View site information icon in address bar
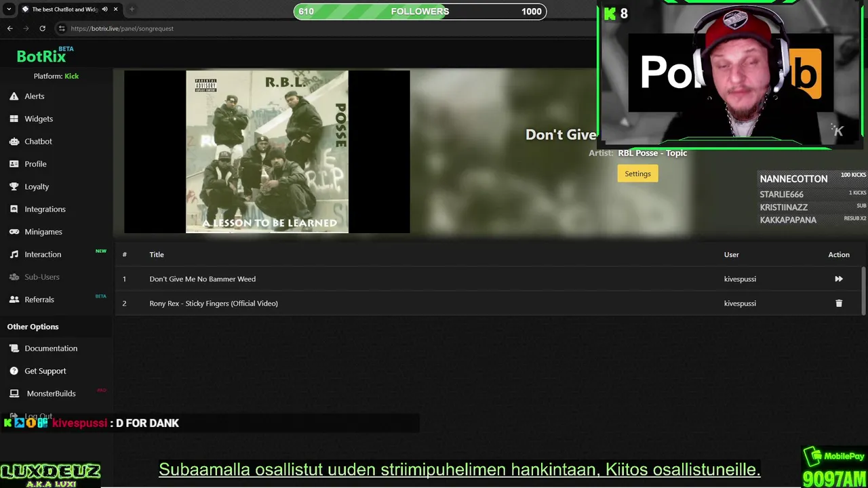The height and width of the screenshot is (488, 868). (x=62, y=28)
